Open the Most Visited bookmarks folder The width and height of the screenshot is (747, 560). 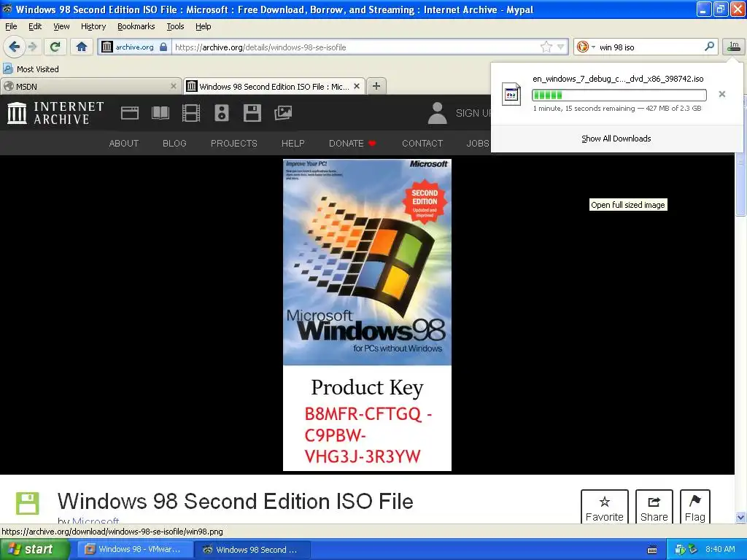(31, 69)
